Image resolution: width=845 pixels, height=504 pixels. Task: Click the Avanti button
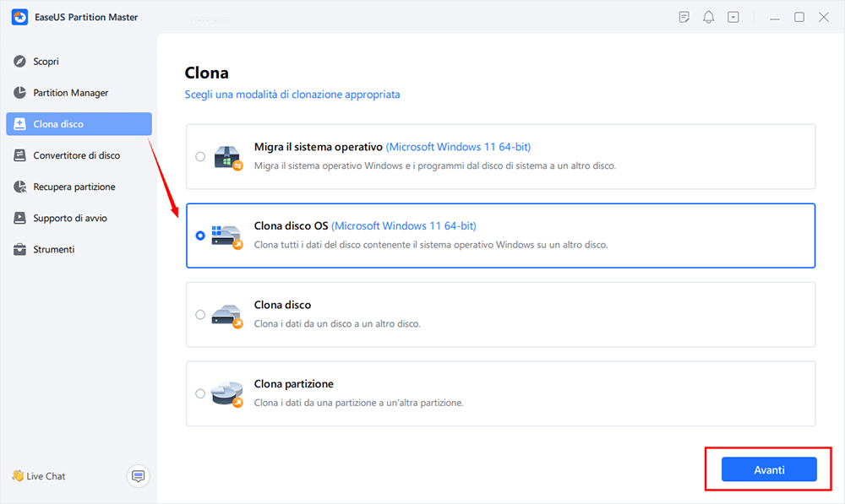pos(769,469)
